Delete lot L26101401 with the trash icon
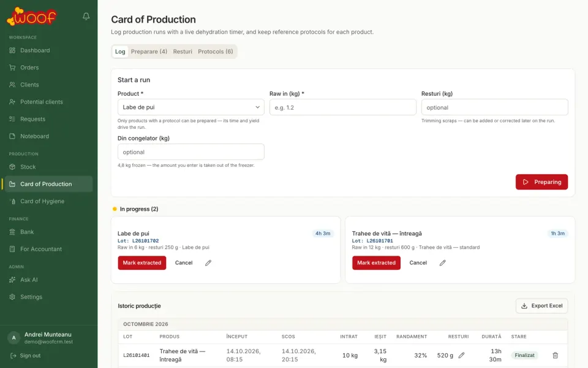This screenshot has width=588, height=368. point(556,355)
